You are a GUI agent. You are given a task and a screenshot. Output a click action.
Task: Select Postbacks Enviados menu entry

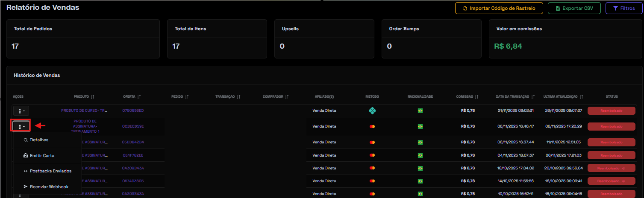(x=50, y=171)
